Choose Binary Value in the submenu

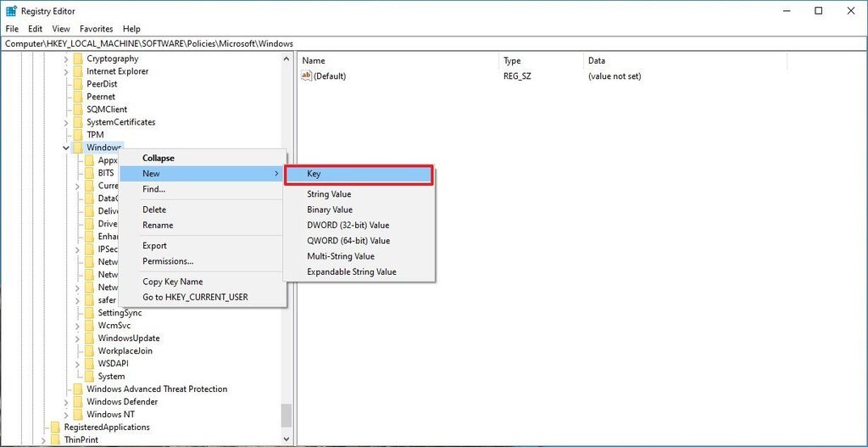click(359, 210)
